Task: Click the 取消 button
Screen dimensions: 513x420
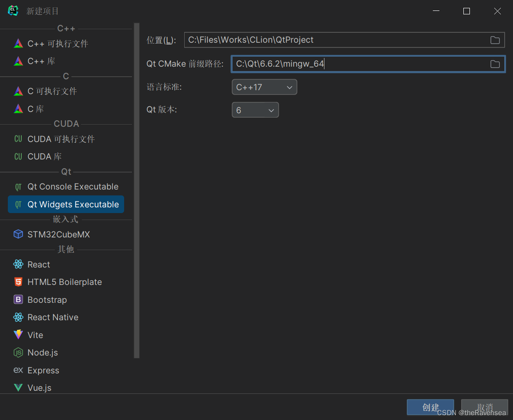Action: tap(485, 407)
